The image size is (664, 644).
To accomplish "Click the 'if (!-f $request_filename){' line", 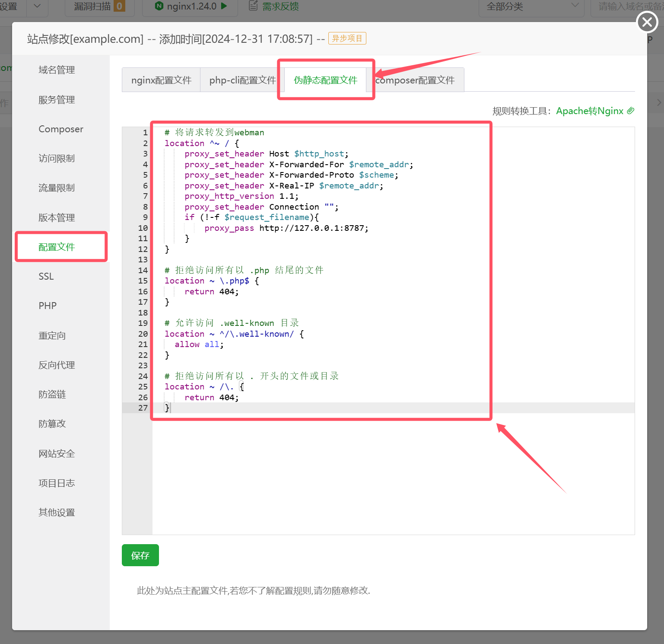I will click(251, 217).
